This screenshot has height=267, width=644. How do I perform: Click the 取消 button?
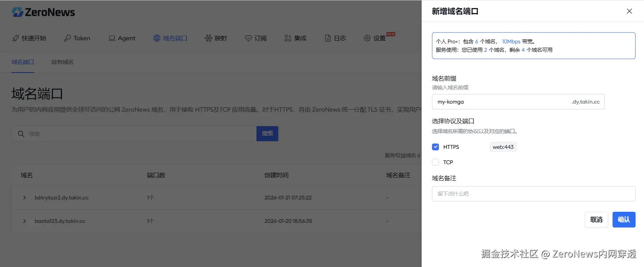coord(596,219)
